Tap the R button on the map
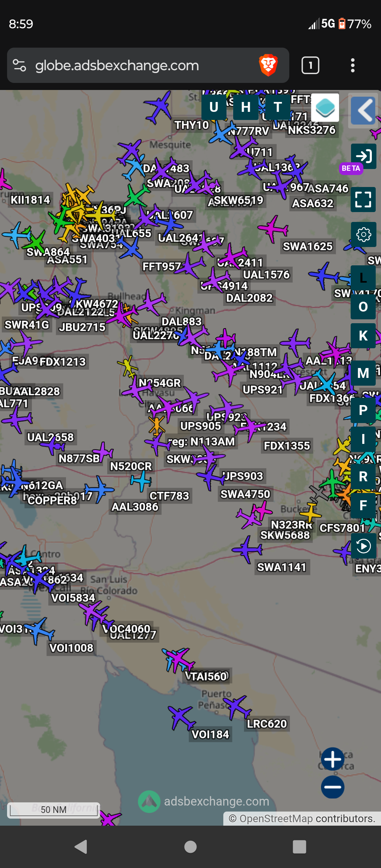Image resolution: width=381 pixels, height=868 pixels. tap(363, 476)
